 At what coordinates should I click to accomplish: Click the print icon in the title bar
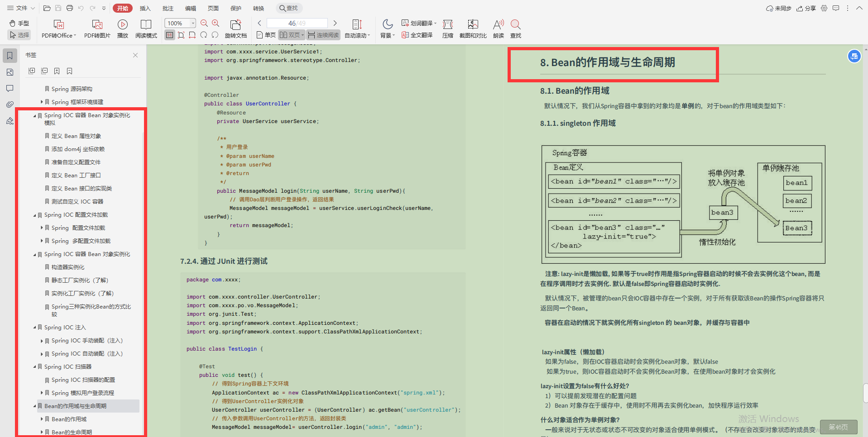70,8
